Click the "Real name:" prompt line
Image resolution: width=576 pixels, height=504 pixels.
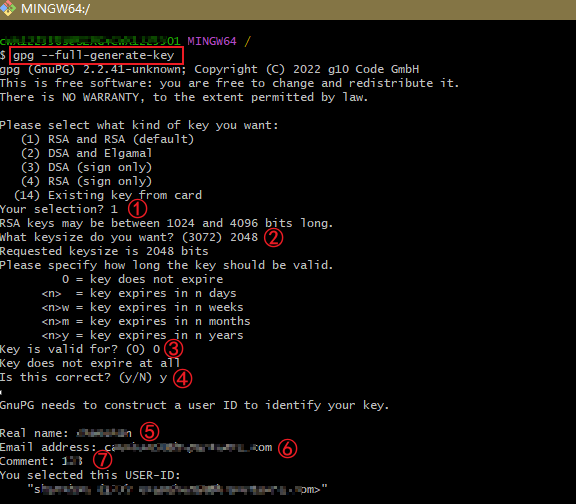tap(66, 433)
